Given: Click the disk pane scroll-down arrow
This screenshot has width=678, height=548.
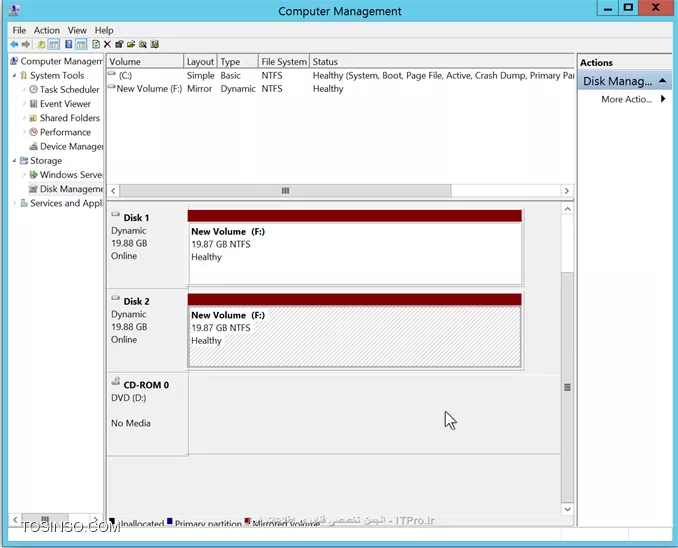Looking at the screenshot, I should coord(567,510).
